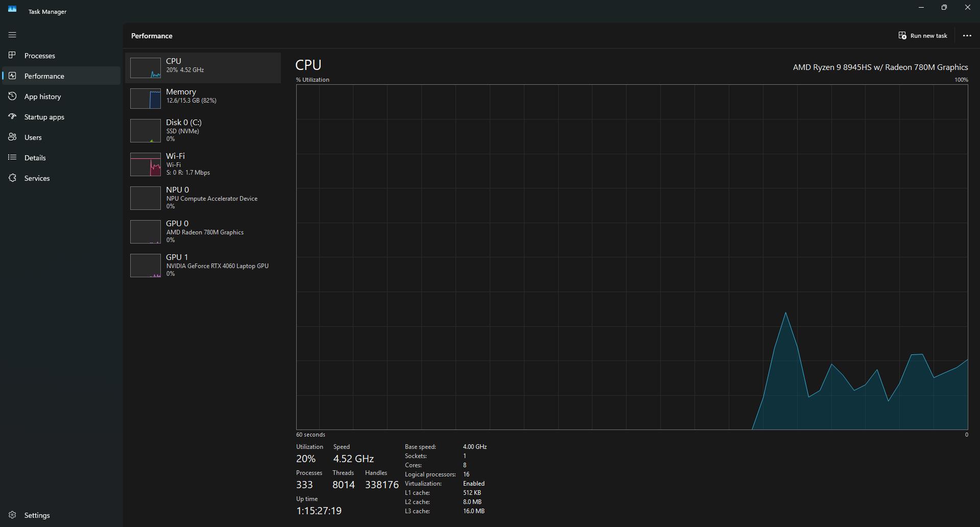980x527 pixels.
Task: Click the 20% utilization value below graph
Action: pos(306,459)
